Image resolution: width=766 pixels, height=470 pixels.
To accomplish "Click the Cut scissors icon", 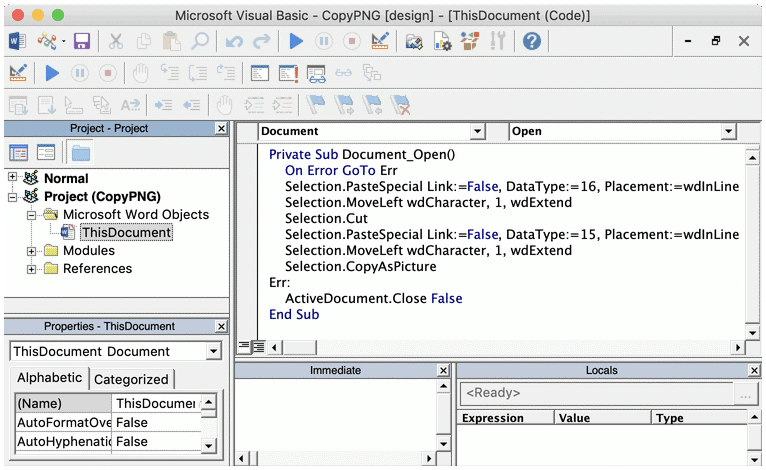I will pyautogui.click(x=116, y=41).
